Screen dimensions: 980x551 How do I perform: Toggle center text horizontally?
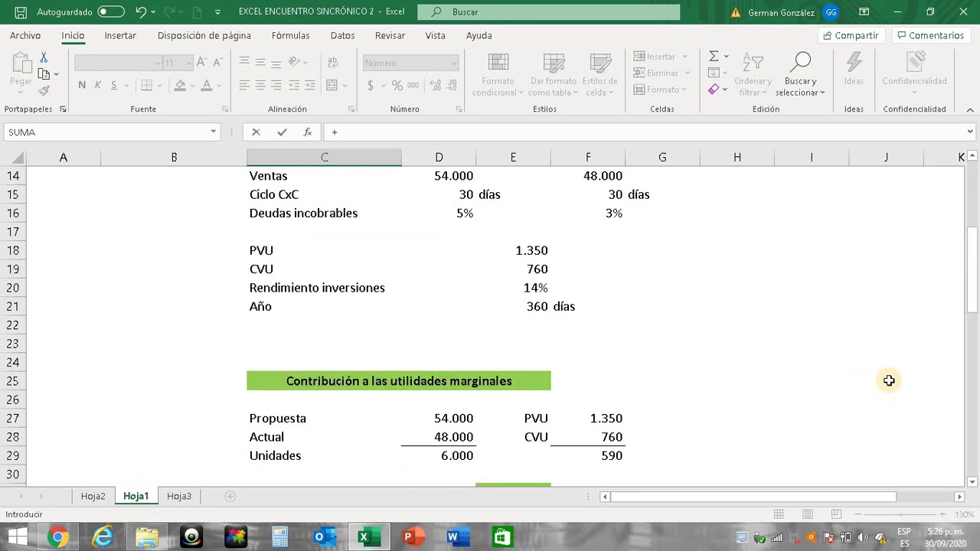point(260,85)
